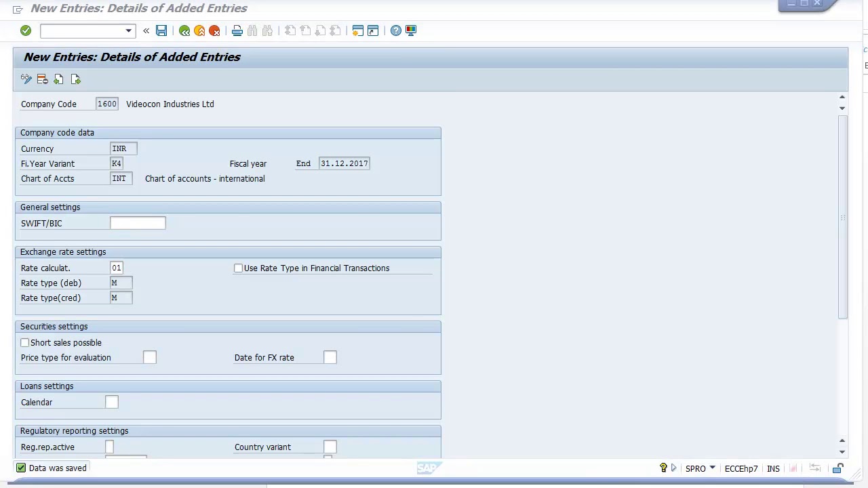Open the SPRO transaction dropdown in status bar
Screen dimensions: 868x488
[x=712, y=468]
